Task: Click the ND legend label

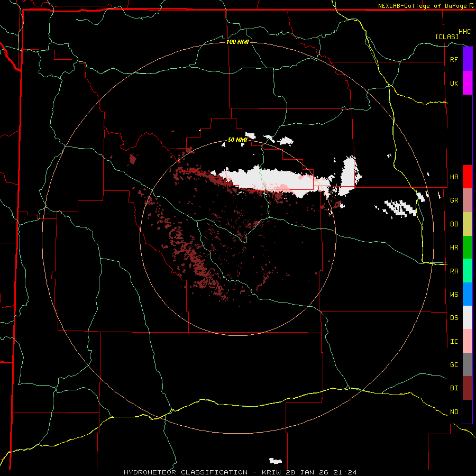Action: [x=454, y=412]
